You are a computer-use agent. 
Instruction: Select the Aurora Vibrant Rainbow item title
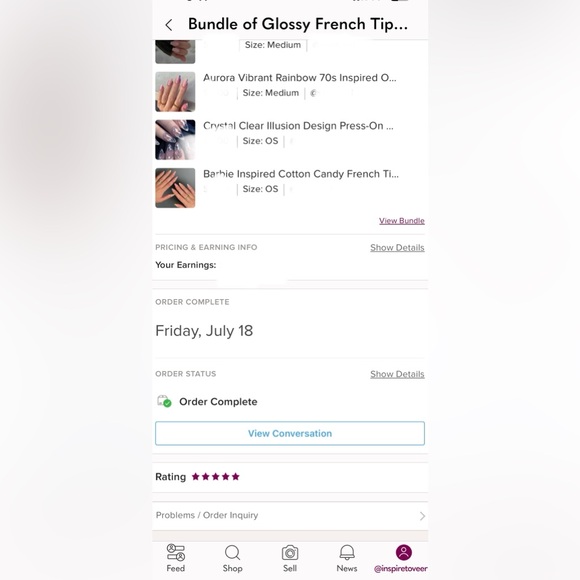[x=300, y=78]
